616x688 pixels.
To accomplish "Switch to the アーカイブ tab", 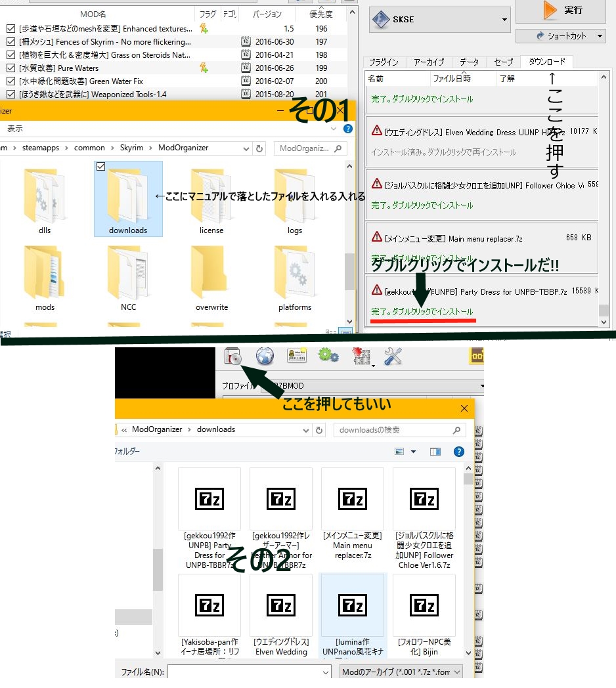I will click(429, 62).
